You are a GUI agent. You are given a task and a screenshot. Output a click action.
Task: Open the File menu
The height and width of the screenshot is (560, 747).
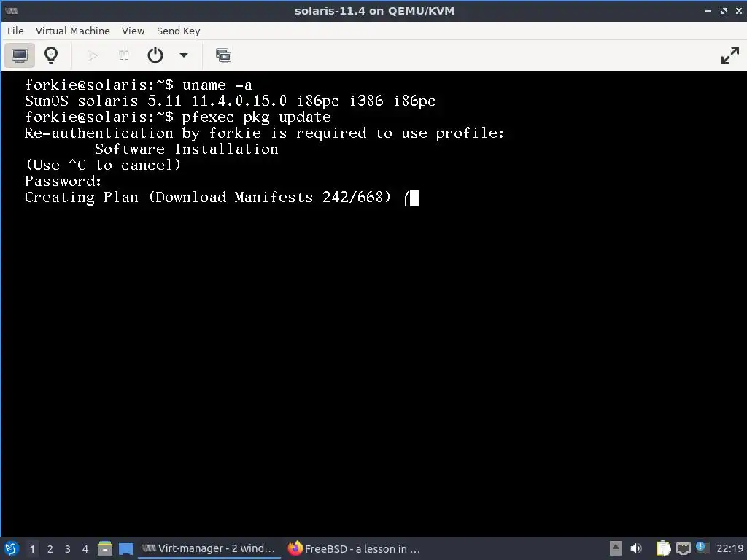coord(15,31)
